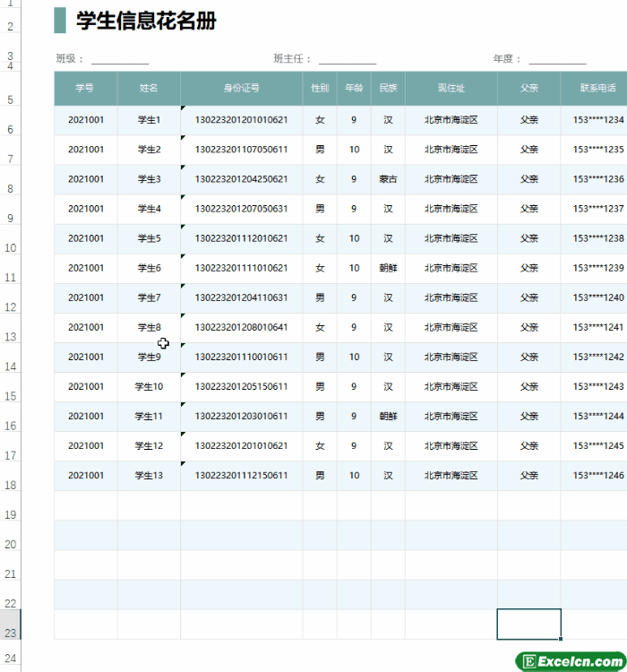Image resolution: width=627 pixels, height=672 pixels.
Task: Select the 学生信息花名册 title cell
Action: (146, 21)
